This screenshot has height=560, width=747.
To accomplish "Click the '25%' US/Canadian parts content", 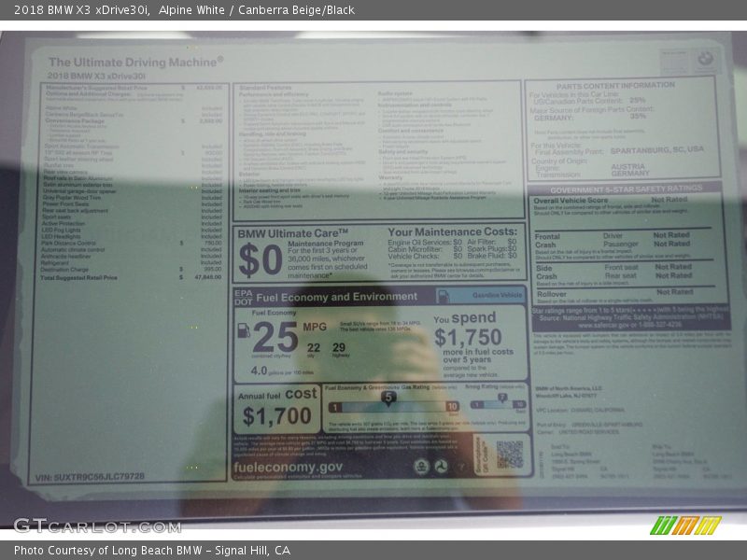I will (x=638, y=101).
